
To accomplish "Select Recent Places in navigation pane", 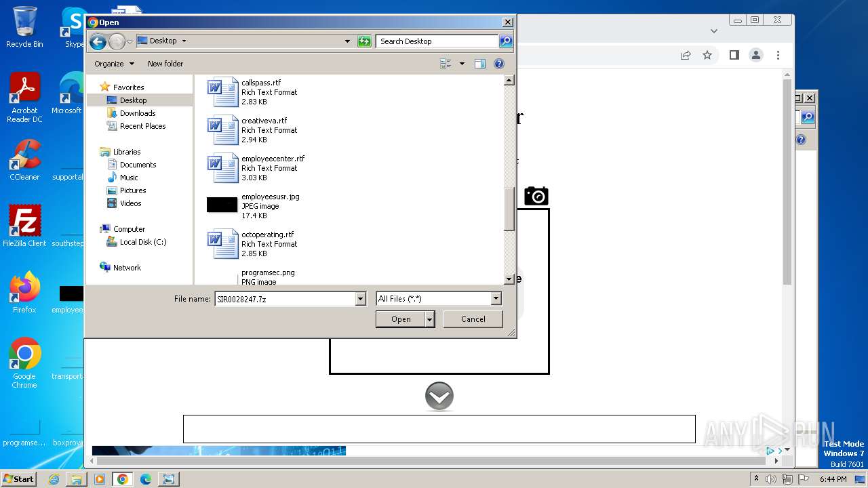I will click(142, 126).
